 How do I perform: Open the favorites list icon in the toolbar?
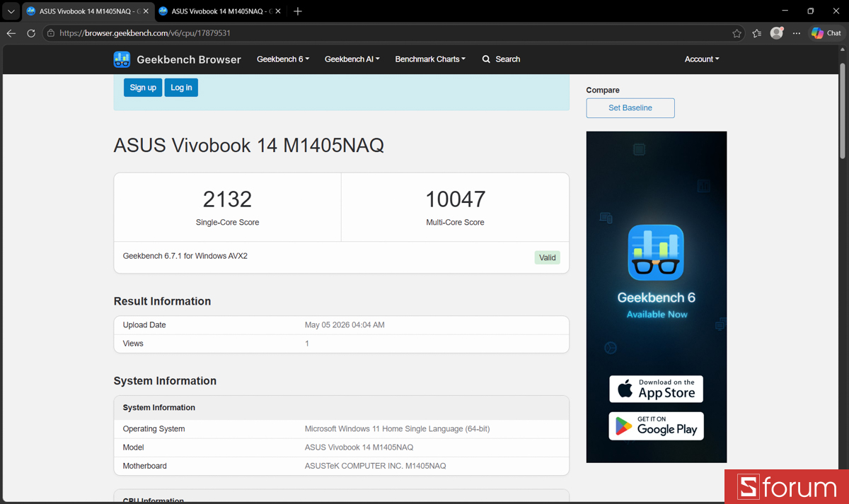(x=757, y=33)
